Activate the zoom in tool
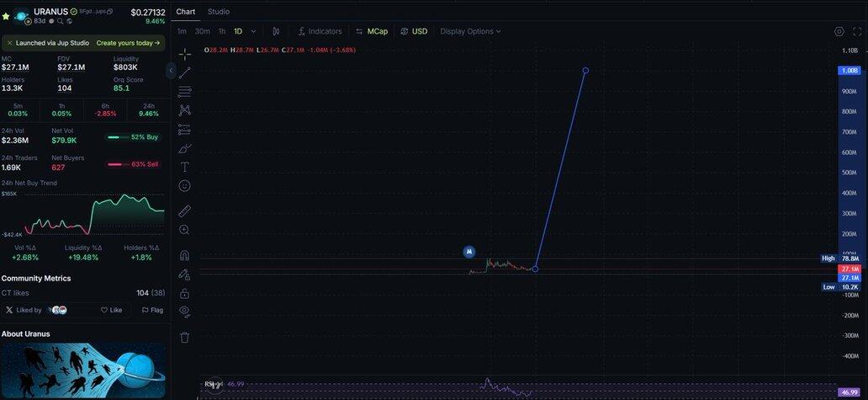 [185, 230]
